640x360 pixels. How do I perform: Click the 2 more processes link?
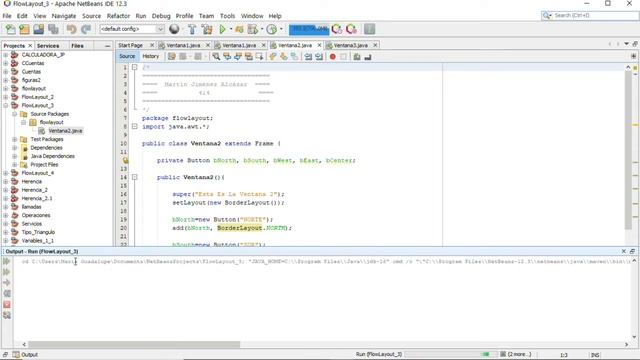tap(519, 354)
